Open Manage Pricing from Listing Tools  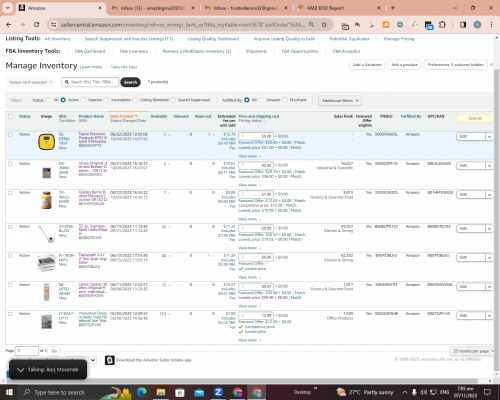pos(399,39)
